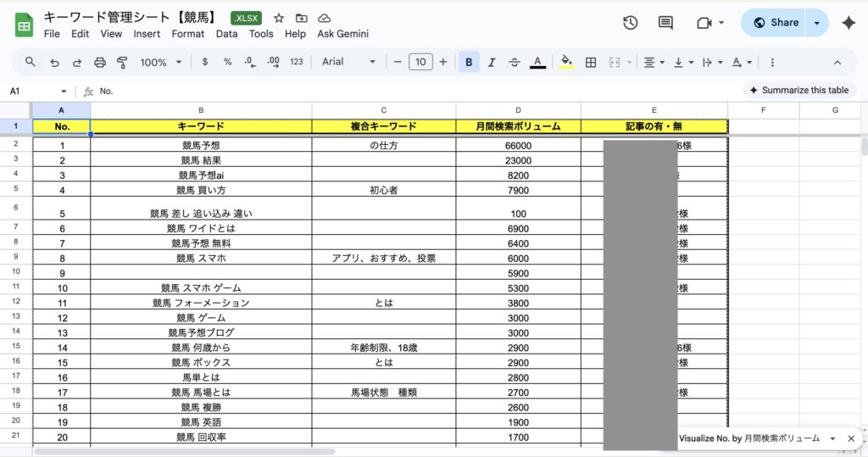Open the Edit menu
Screen dimensions: 868x457
80,34
